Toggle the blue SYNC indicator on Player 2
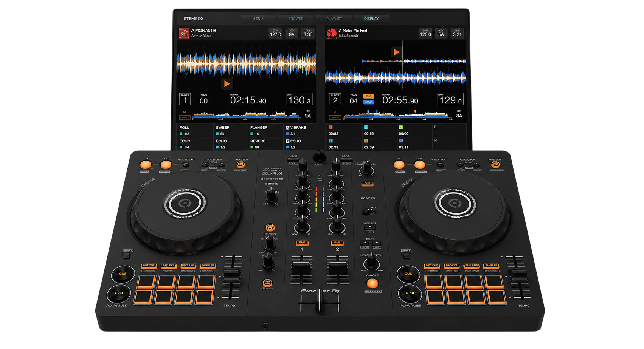 [368, 102]
